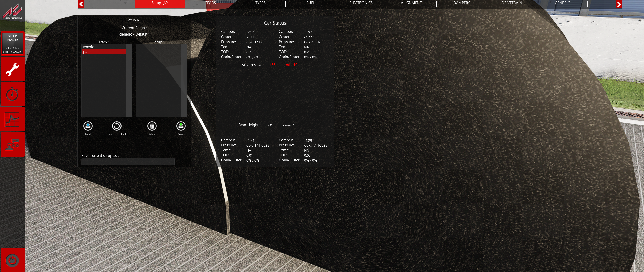
Task: Open the DAMPERS tab
Action: coord(462,3)
